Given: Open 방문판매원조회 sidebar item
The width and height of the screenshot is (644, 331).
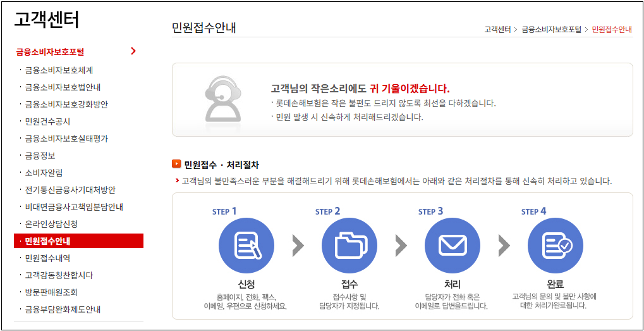Looking at the screenshot, I should click(51, 292).
